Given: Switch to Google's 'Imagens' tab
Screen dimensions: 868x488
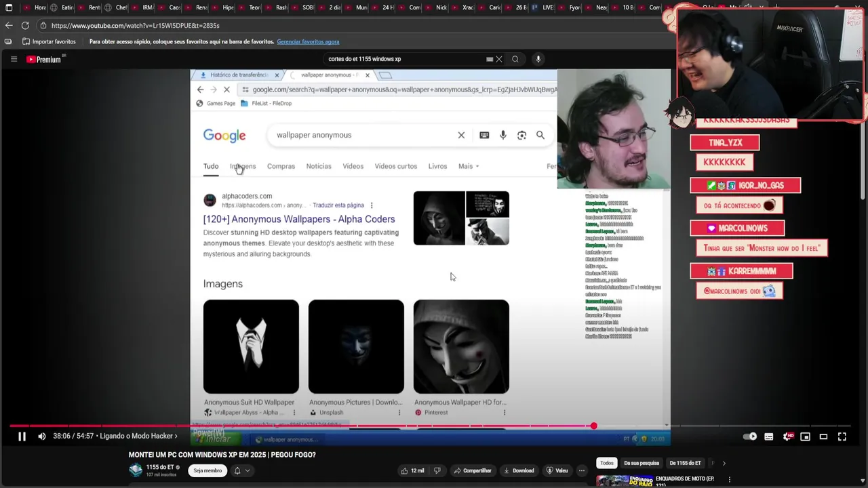Looking at the screenshot, I should [x=243, y=166].
